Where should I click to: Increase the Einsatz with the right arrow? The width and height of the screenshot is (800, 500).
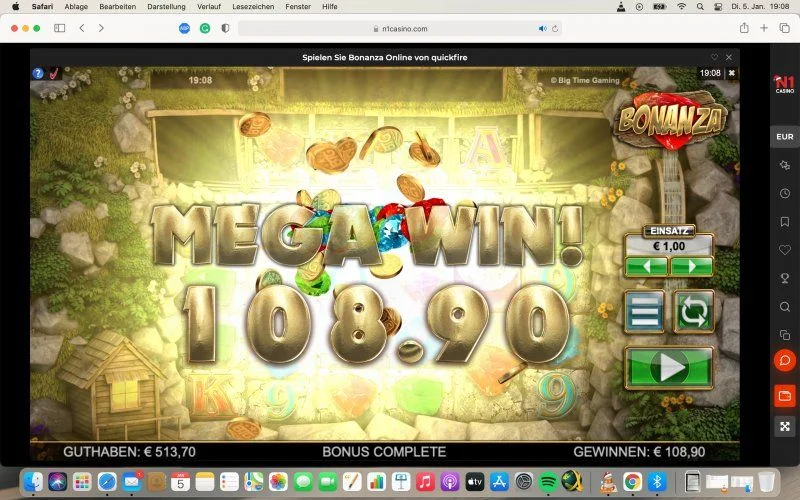[692, 266]
